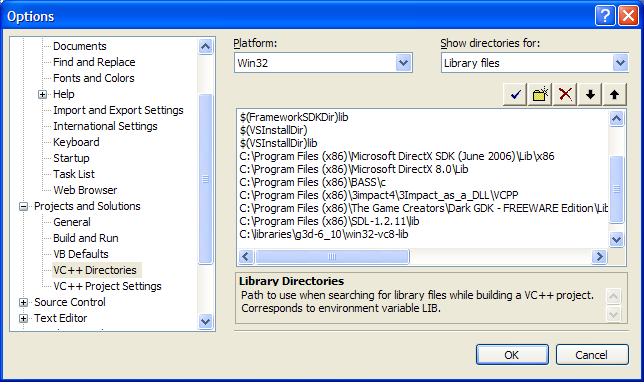Click the OK button

pyautogui.click(x=512, y=354)
